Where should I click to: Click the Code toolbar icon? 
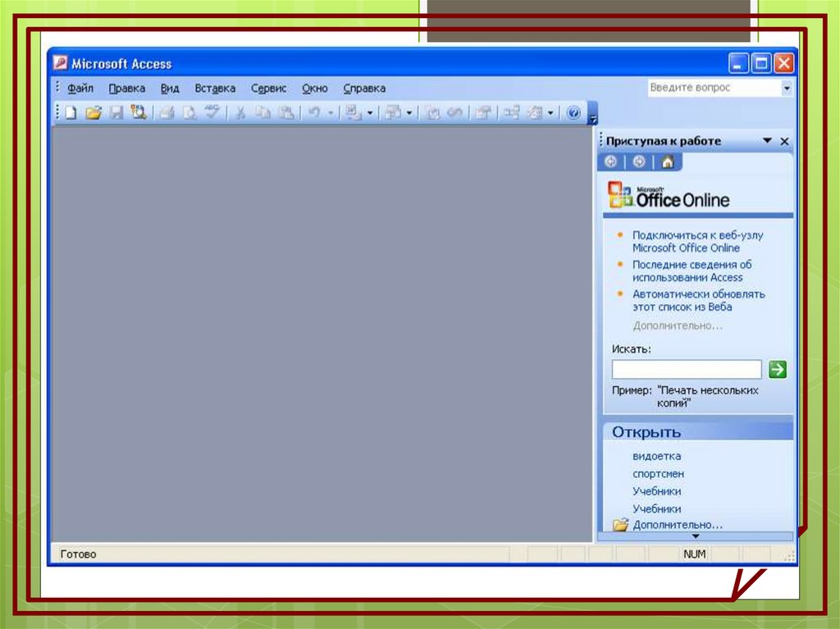[432, 112]
